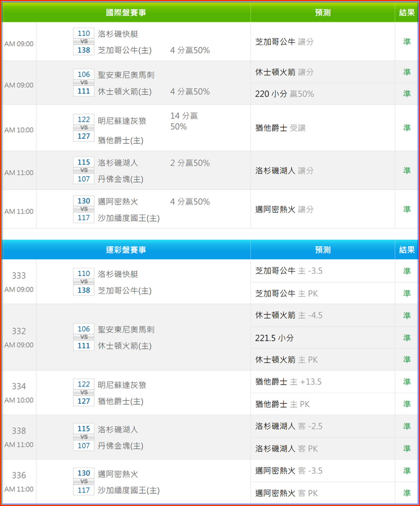Click score 130 in 國際盤賽事 table
This screenshot has width=420, height=506.
pyautogui.click(x=84, y=201)
